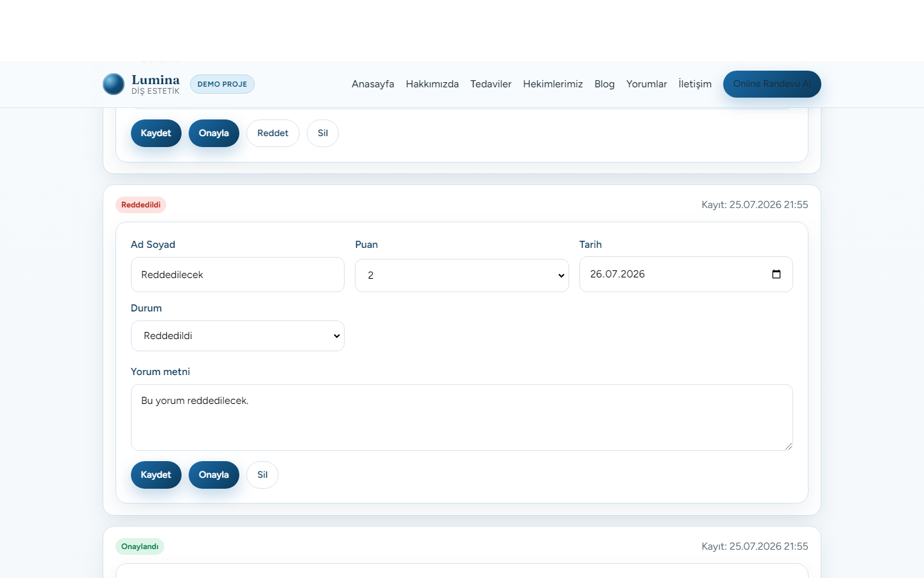This screenshot has height=578, width=924.
Task: Click the Lumina Diş Estetik brand name
Action: coord(155,84)
